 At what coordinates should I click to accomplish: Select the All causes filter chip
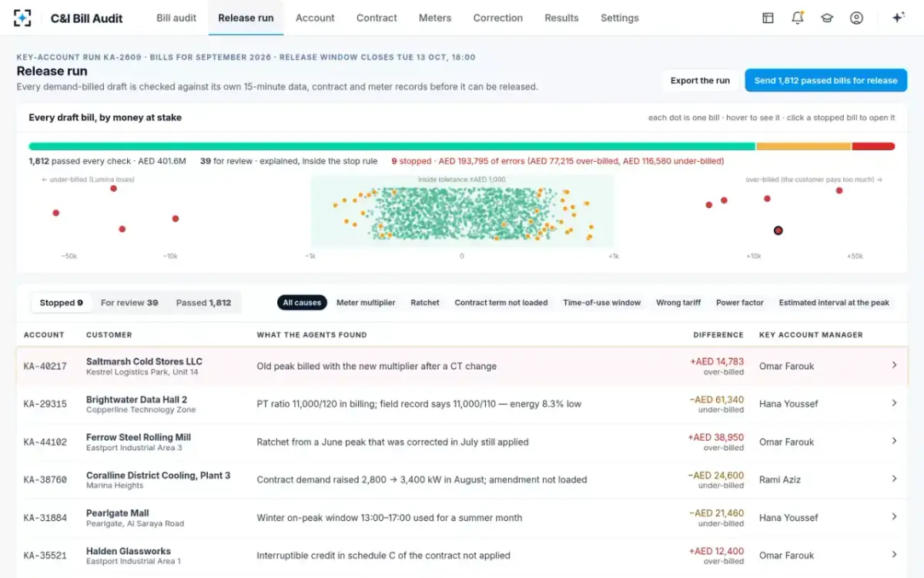302,303
